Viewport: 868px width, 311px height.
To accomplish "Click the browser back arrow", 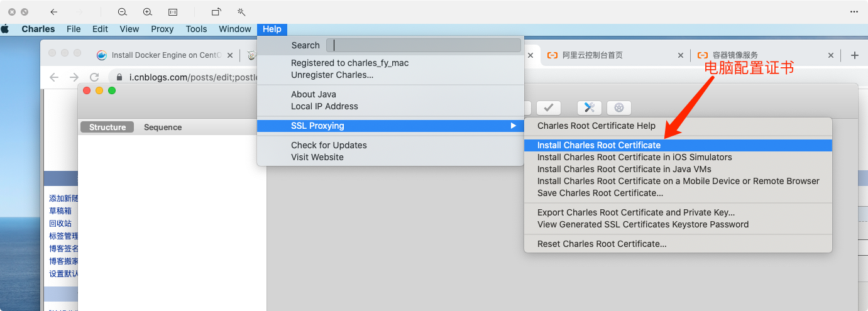I will (x=54, y=77).
